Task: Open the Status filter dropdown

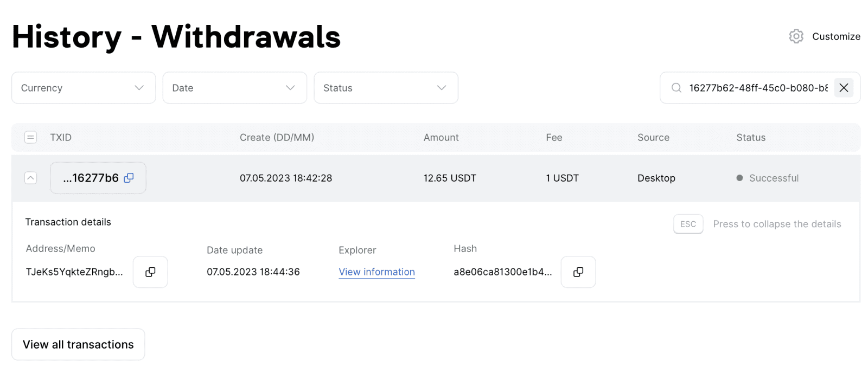Action: pyautogui.click(x=386, y=88)
